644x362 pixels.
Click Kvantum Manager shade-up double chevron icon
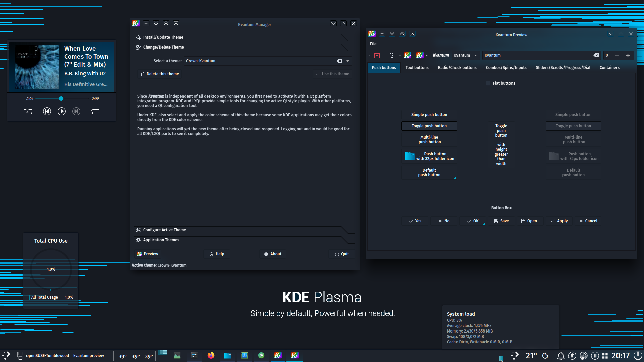[166, 23]
